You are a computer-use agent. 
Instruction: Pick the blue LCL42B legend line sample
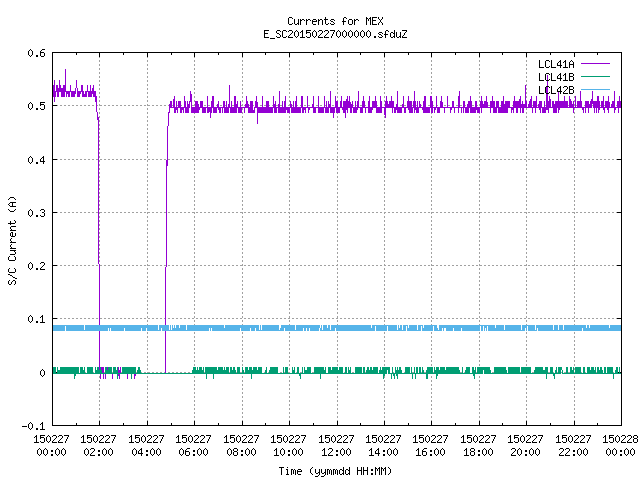(x=595, y=89)
